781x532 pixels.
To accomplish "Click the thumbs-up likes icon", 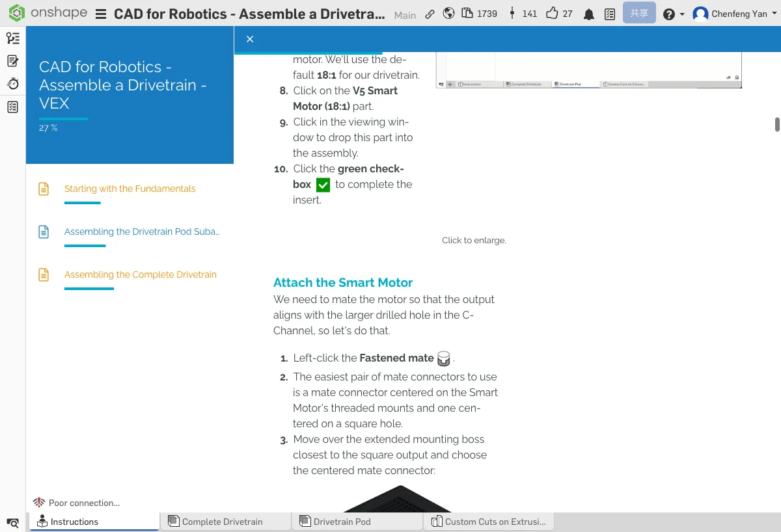I will (552, 14).
